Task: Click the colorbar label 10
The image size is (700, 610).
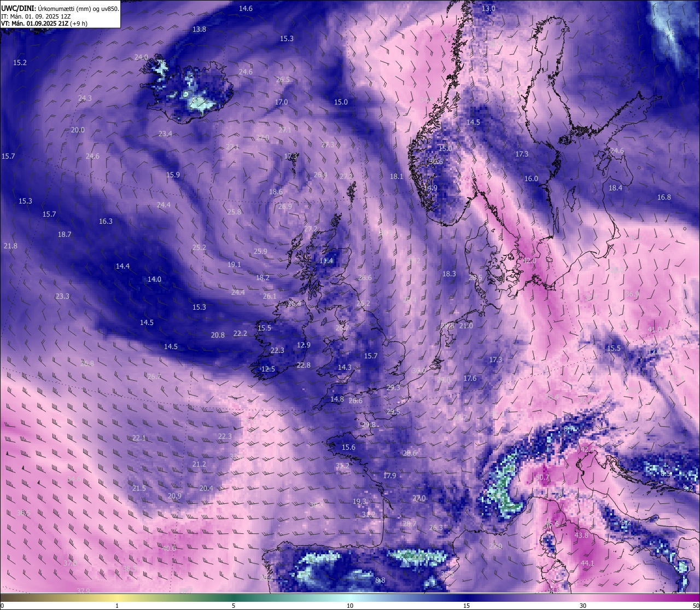Action: click(x=350, y=606)
